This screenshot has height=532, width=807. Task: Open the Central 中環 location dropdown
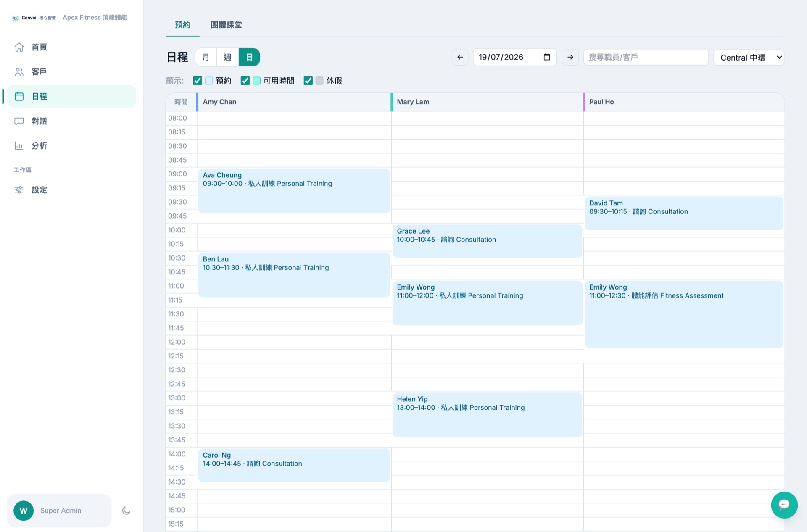coord(749,57)
